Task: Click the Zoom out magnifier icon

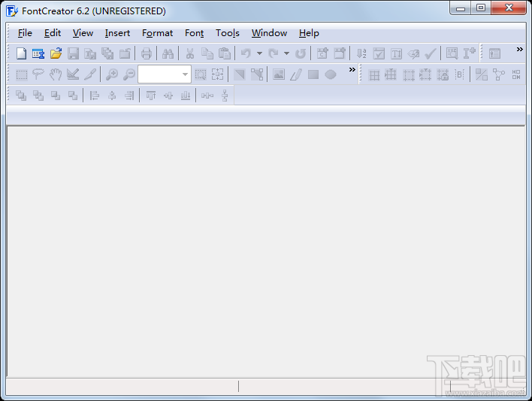Action: coord(129,74)
